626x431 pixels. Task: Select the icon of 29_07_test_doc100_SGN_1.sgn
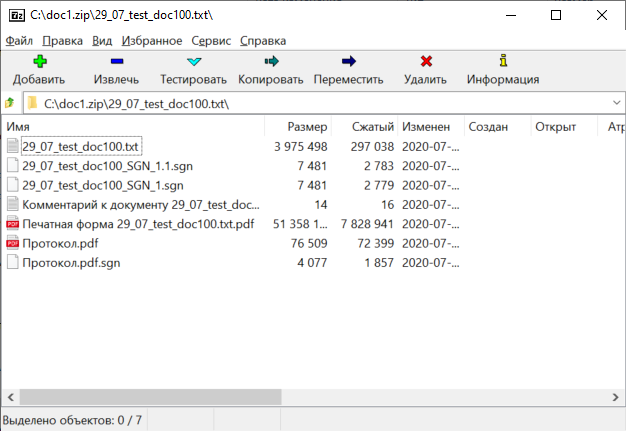[13, 184]
